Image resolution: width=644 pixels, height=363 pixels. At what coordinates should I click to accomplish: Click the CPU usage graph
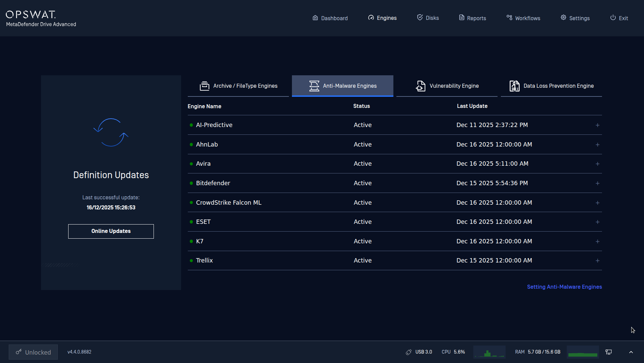click(x=489, y=352)
